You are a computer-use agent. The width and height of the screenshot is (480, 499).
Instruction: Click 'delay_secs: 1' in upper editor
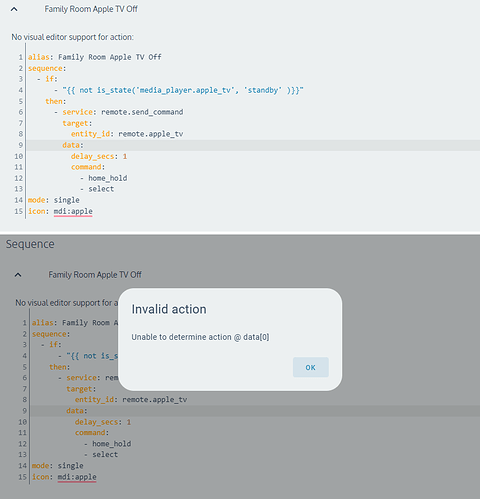click(x=99, y=156)
